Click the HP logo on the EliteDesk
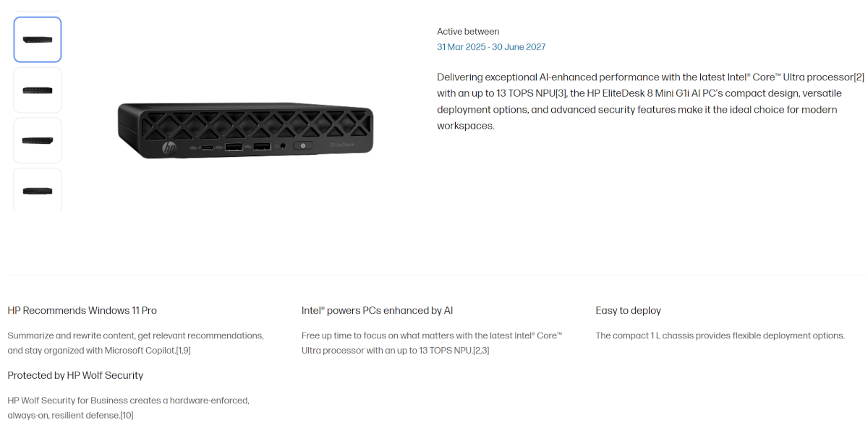The height and width of the screenshot is (428, 868). coord(169,149)
